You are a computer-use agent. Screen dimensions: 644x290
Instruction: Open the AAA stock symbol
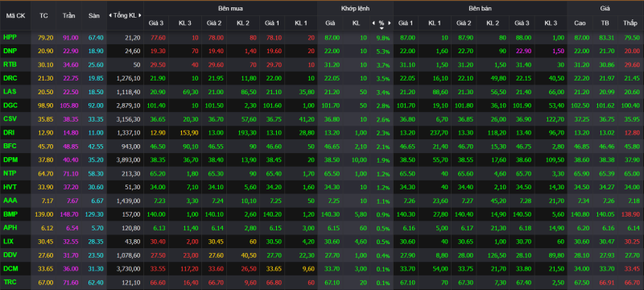[10, 201]
